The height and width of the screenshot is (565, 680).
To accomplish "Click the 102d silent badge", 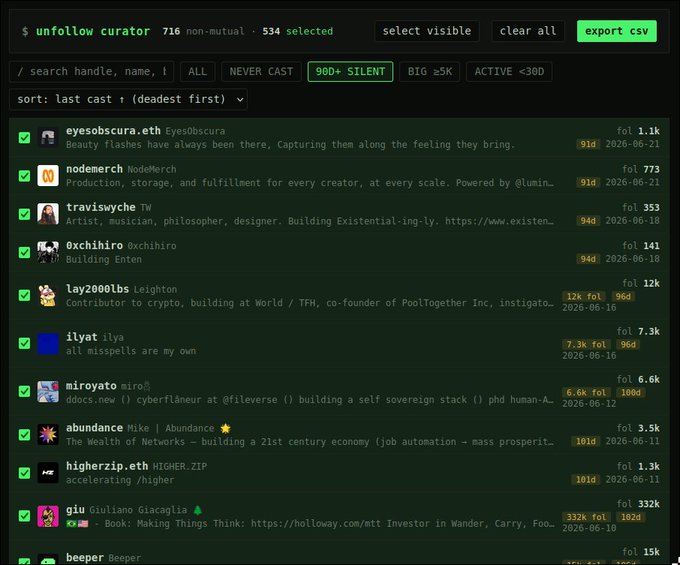I will coord(631,517).
